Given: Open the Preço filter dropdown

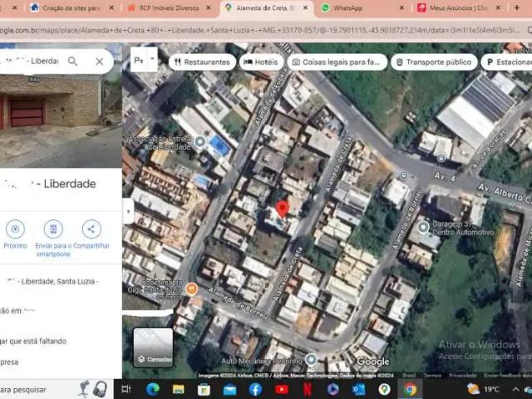Looking at the screenshot, I should (145, 62).
